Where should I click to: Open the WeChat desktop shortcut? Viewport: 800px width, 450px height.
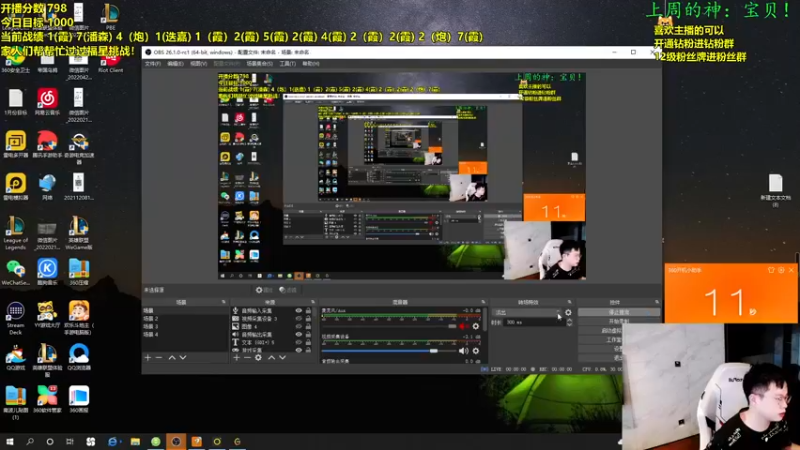(x=15, y=272)
